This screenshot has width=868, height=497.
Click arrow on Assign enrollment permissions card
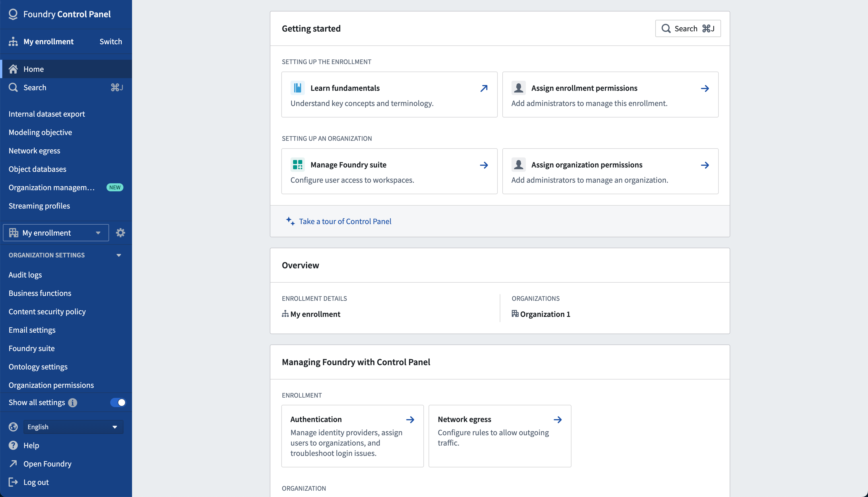click(705, 88)
